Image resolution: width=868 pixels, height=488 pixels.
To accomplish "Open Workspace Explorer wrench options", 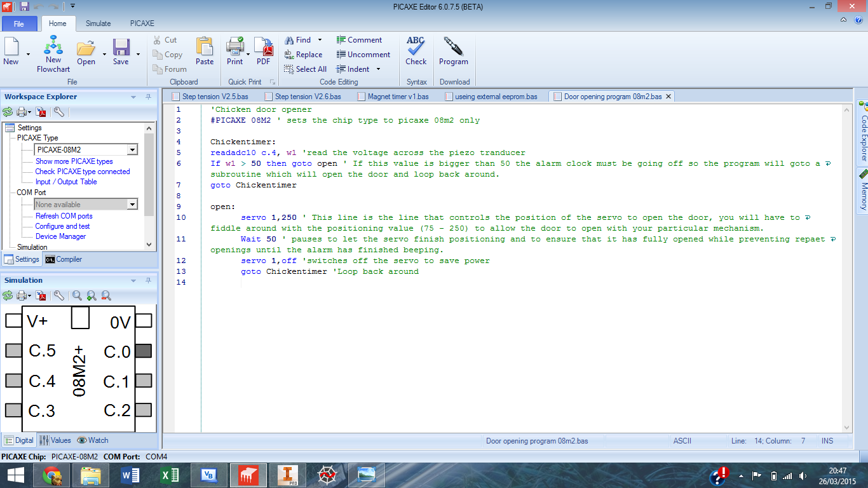I will click(x=58, y=112).
